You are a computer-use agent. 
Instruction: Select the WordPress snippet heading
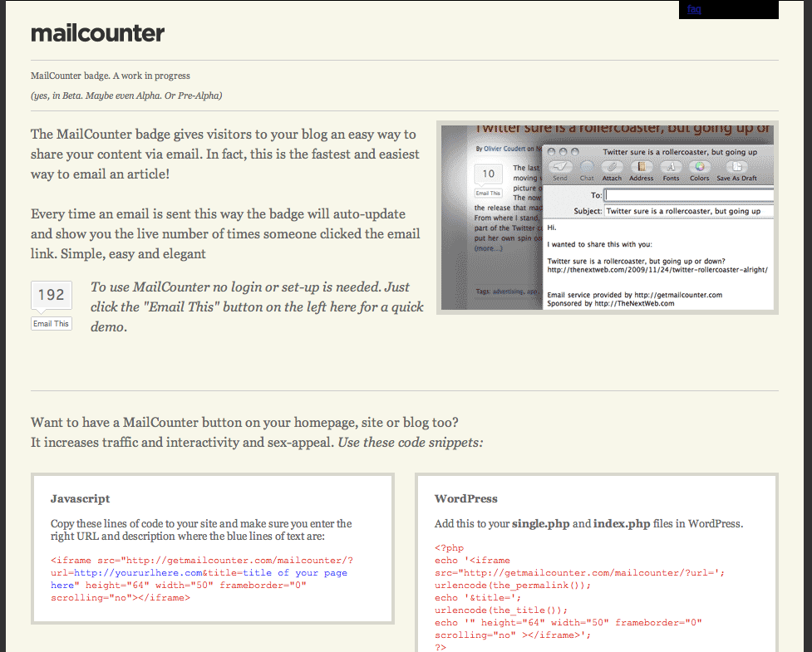point(465,498)
